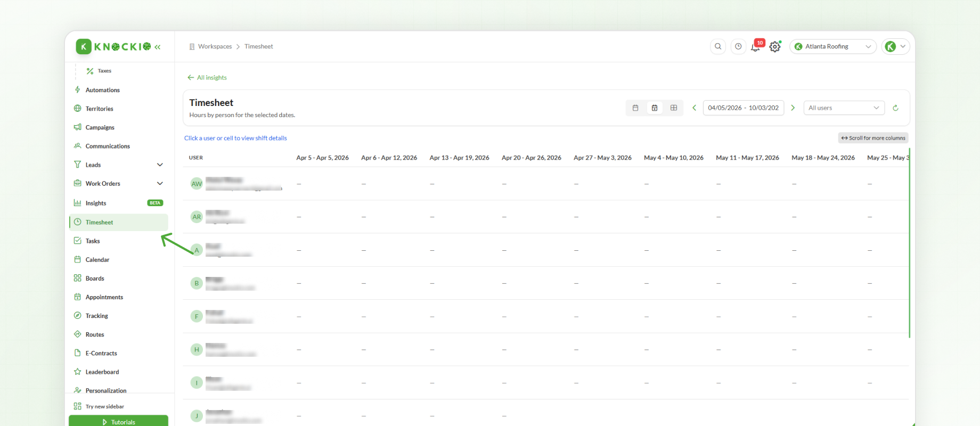The width and height of the screenshot is (980, 426).
Task: Click the May 4 - May 10, 2026 column header
Action: [x=673, y=158]
